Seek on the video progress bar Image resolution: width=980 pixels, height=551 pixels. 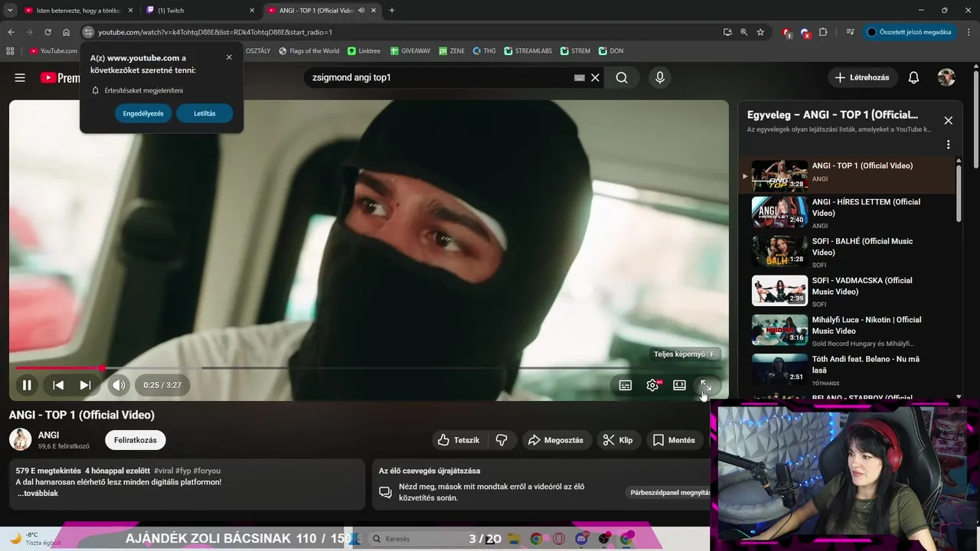point(368,368)
